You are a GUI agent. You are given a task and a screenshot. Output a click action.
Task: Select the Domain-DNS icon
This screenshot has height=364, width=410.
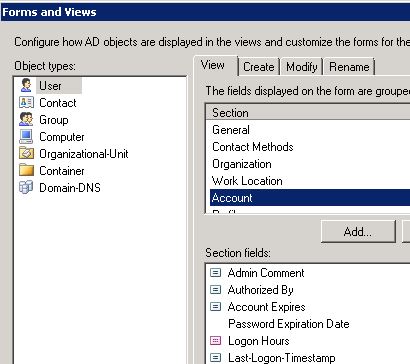click(26, 187)
